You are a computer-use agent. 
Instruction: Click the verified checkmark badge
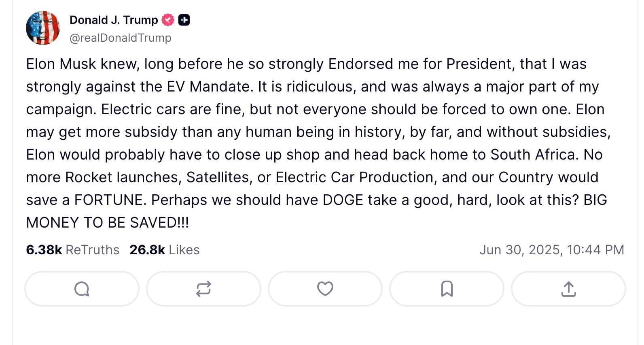click(167, 19)
